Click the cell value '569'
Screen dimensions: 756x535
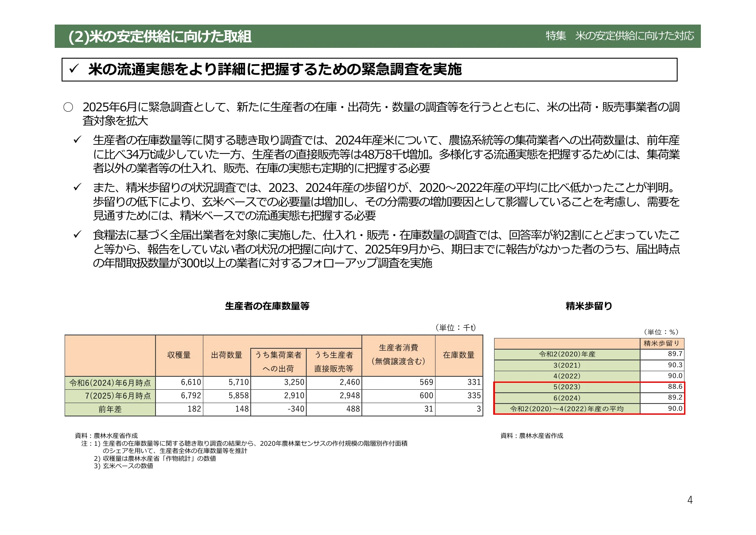tap(426, 382)
